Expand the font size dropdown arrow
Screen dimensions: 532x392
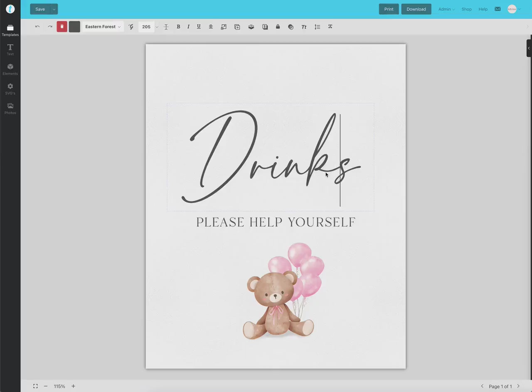click(x=157, y=27)
